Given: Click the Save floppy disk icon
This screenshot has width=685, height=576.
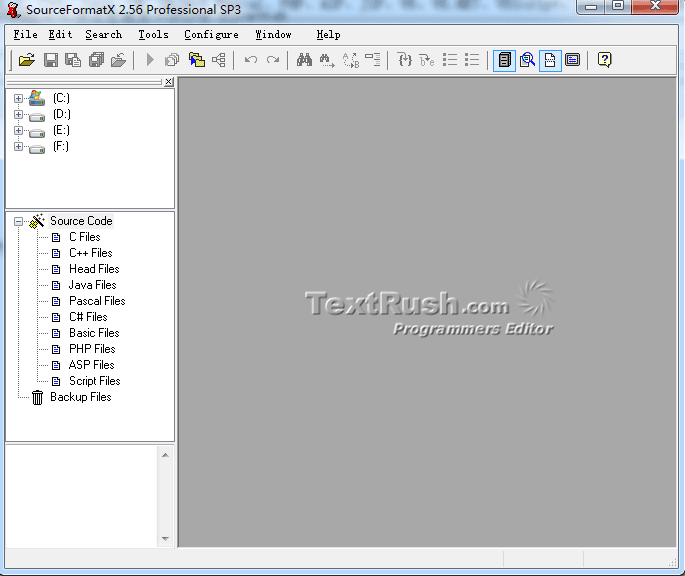Looking at the screenshot, I should tap(51, 60).
